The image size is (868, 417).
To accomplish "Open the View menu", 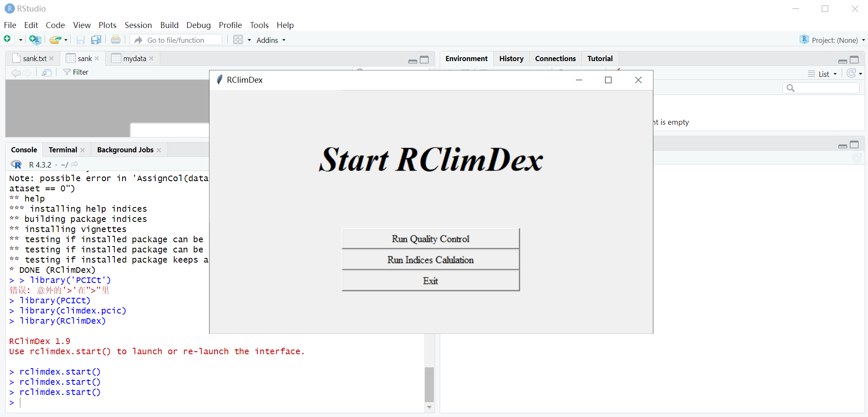I will point(82,25).
